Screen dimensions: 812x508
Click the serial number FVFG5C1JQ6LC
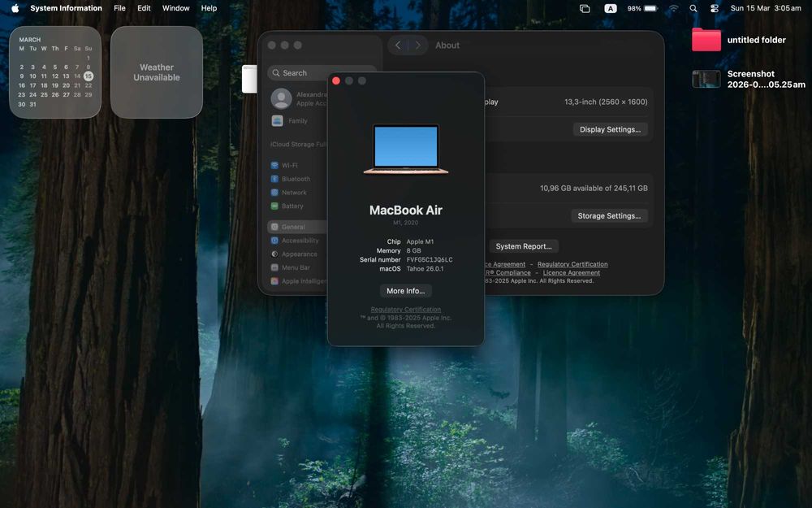[x=430, y=260]
